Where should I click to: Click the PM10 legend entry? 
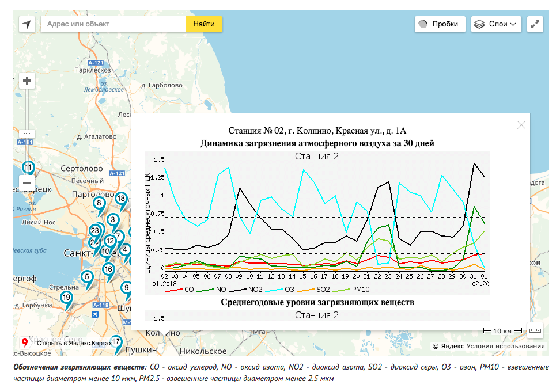[351, 290]
